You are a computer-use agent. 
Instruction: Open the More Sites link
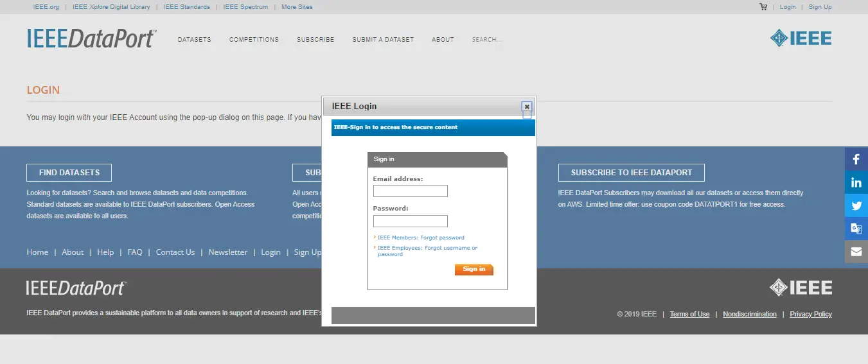pos(297,7)
